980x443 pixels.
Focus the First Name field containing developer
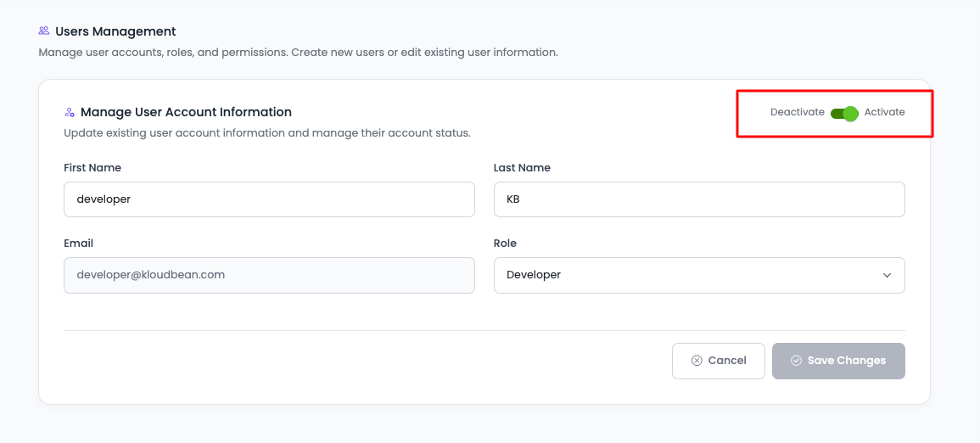[269, 199]
